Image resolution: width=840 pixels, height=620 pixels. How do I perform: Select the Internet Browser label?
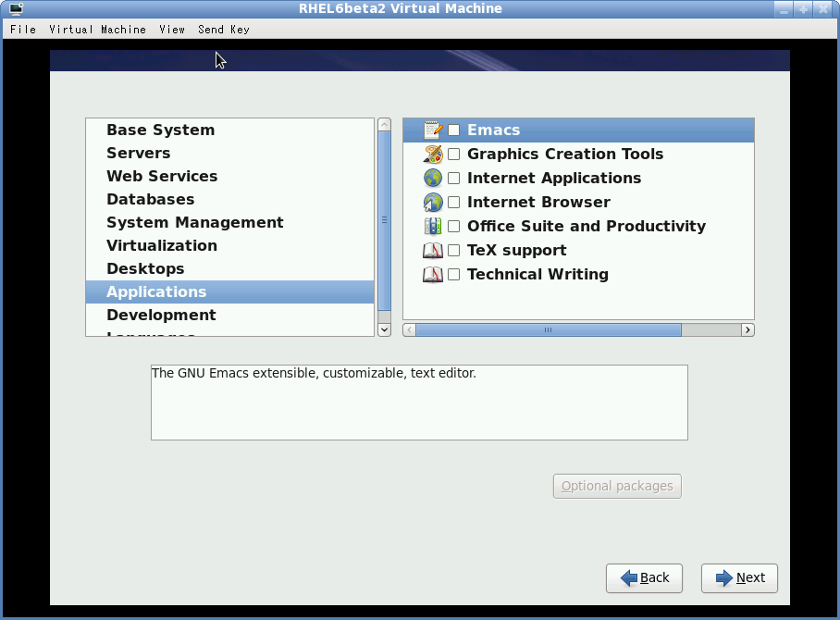point(538,202)
